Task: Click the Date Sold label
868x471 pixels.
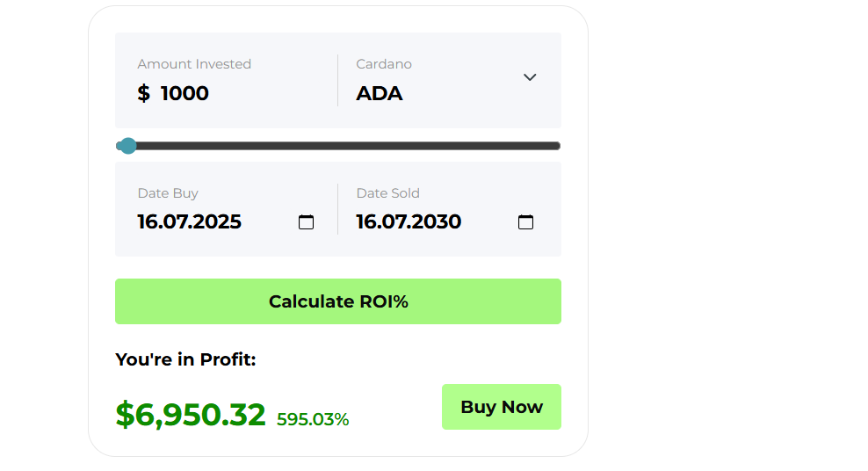Action: [387, 193]
